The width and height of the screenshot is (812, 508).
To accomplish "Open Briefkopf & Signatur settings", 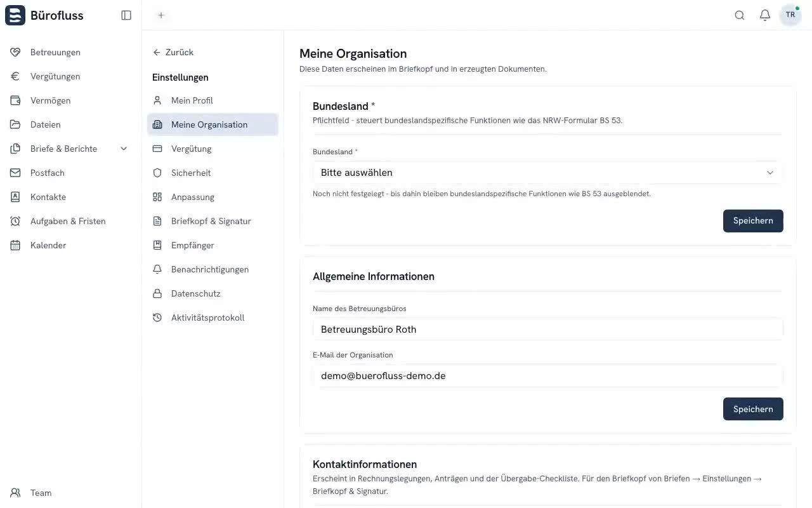I will [213, 221].
